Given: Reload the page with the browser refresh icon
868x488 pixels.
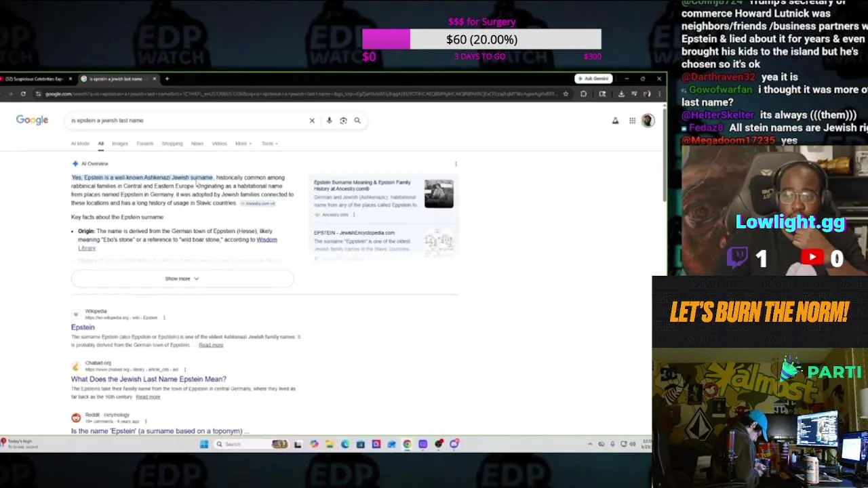Looking at the screenshot, I should 23,94.
